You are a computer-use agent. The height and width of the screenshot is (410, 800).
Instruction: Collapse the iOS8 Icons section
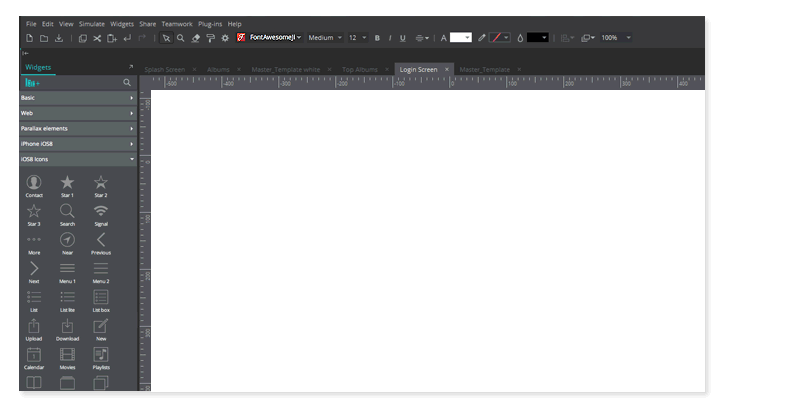pyautogui.click(x=78, y=159)
